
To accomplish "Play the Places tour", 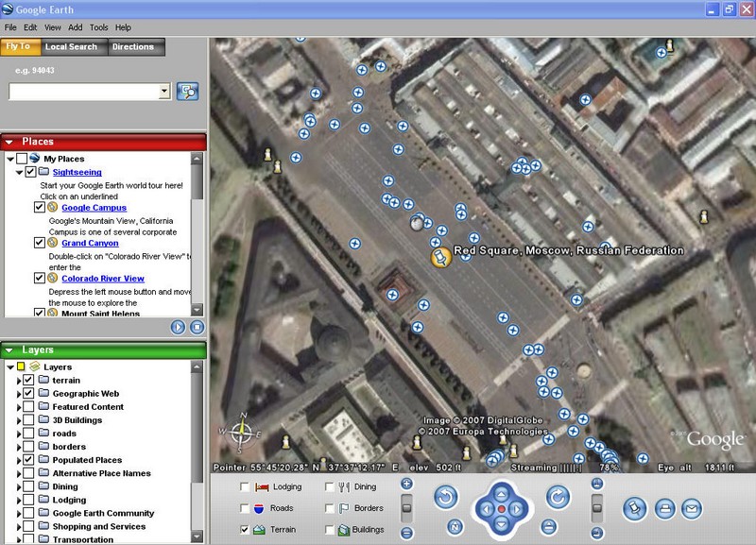I will (178, 327).
